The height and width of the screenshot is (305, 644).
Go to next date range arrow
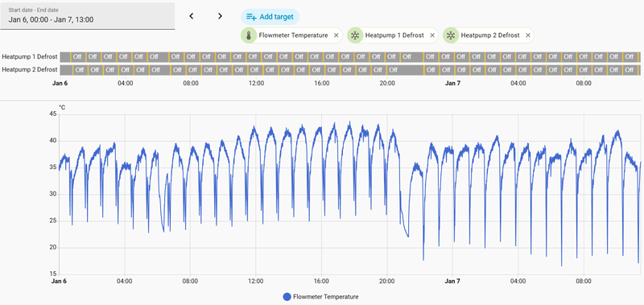click(220, 16)
